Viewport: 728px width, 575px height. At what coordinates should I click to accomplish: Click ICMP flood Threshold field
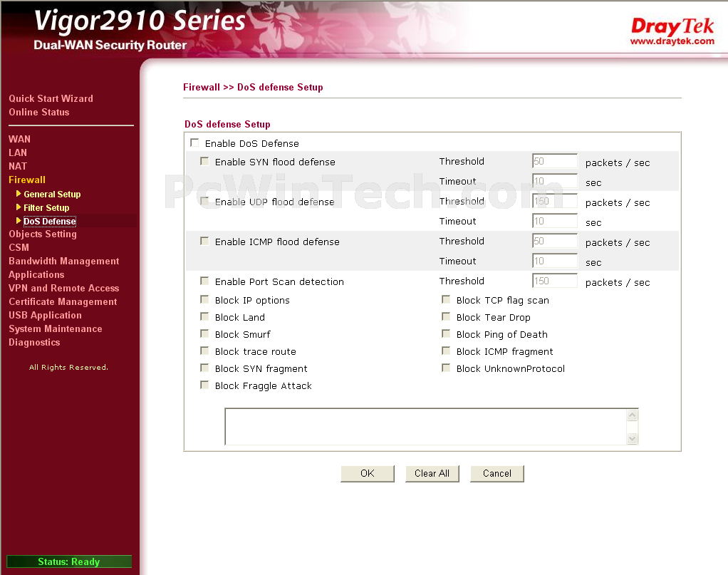(x=555, y=241)
